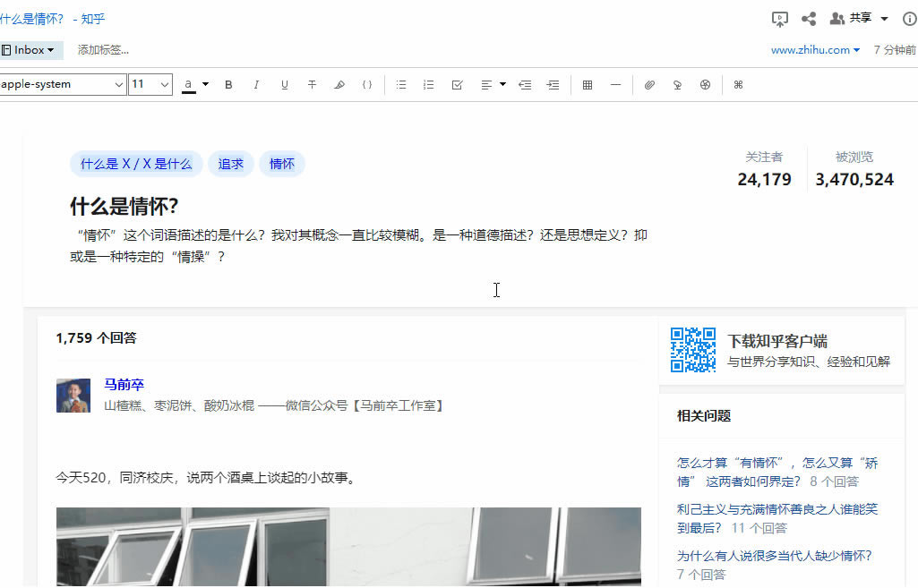
Task: Click the note title 什么是情怀? - 知乎
Action: 53,19
